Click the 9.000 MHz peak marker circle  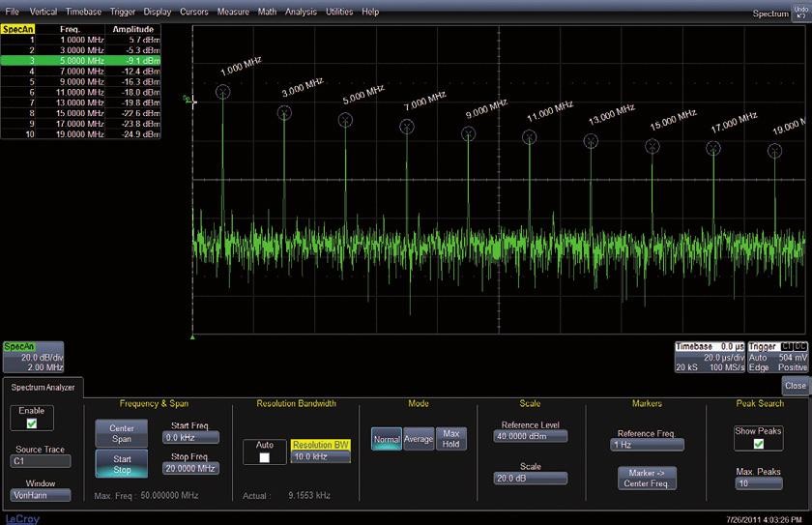point(468,134)
